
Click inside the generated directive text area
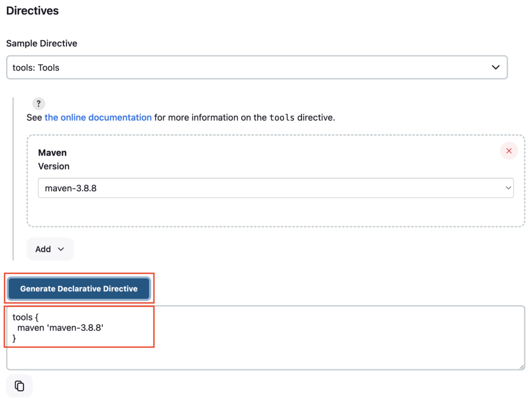click(265, 338)
